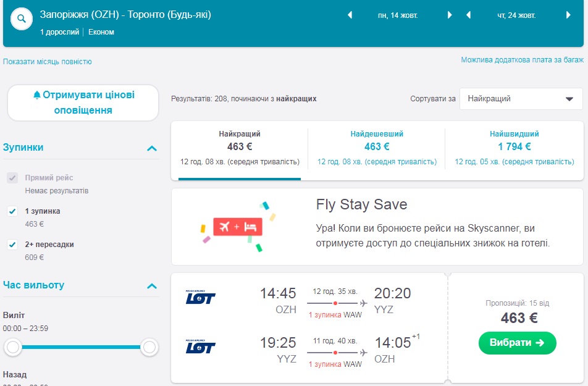Uncheck the '1 зупинка' filter

pos(12,211)
